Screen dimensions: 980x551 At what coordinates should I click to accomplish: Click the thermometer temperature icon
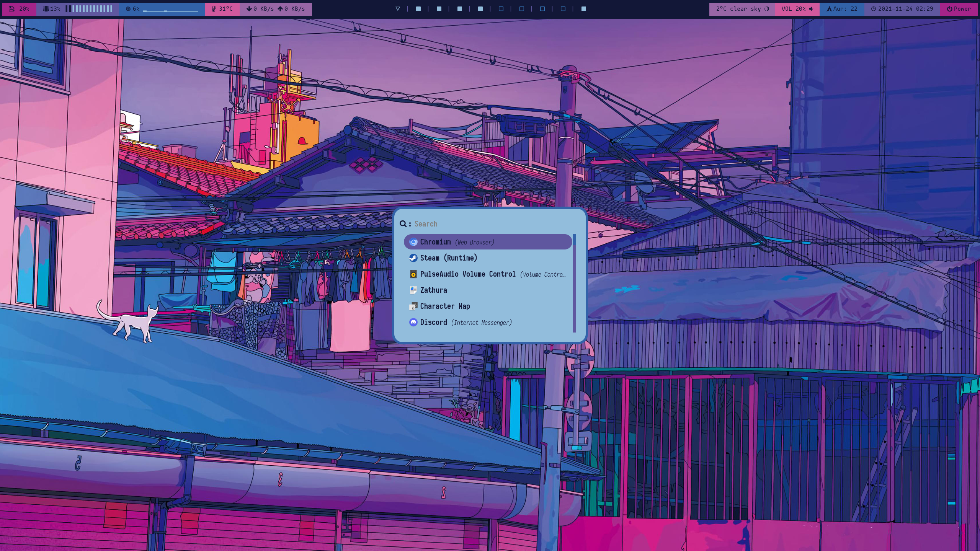(x=214, y=9)
